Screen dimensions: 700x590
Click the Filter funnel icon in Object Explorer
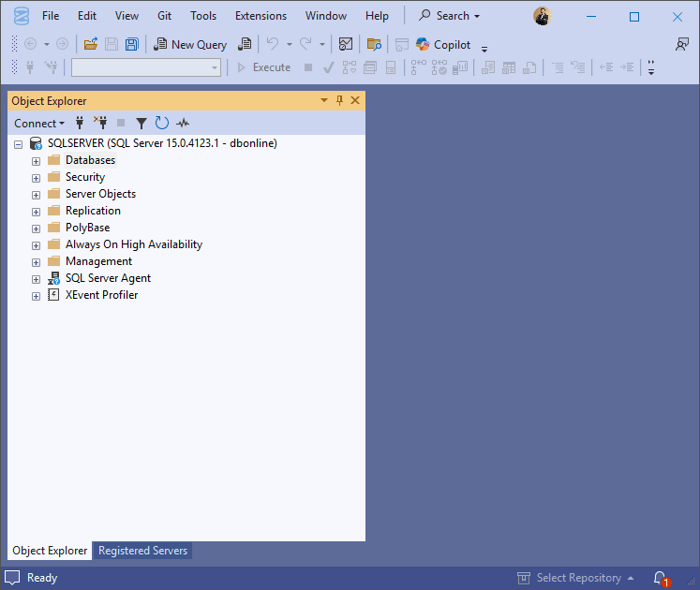tap(141, 124)
